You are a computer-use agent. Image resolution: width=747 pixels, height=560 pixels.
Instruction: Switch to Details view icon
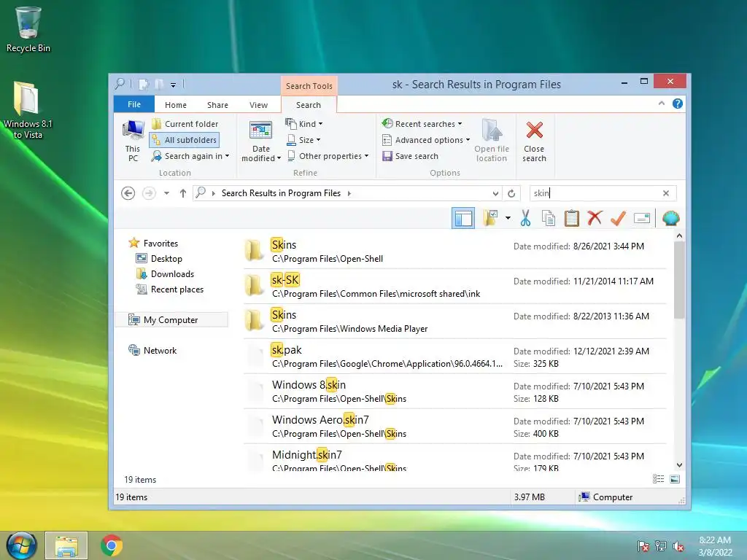pyautogui.click(x=659, y=479)
